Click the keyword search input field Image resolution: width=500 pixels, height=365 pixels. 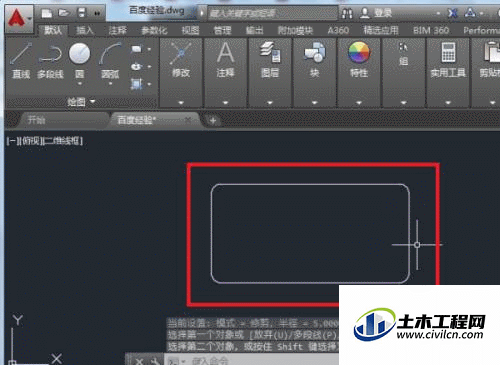click(x=273, y=13)
